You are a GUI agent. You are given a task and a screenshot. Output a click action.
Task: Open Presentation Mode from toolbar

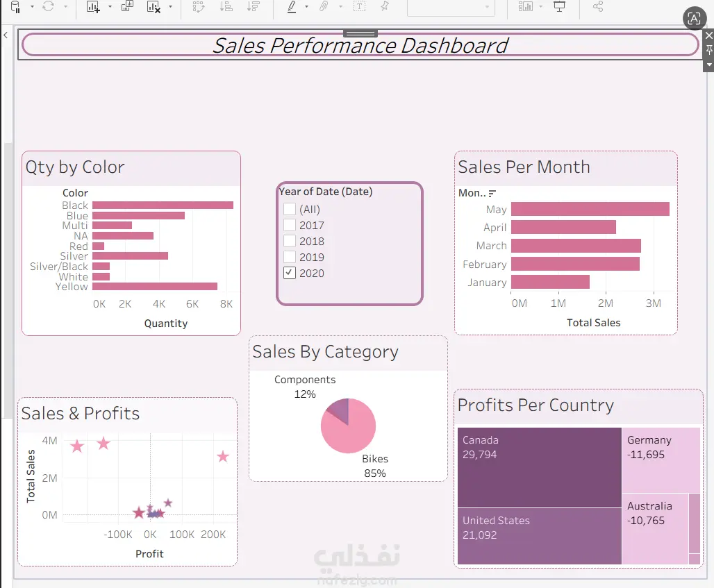(559, 6)
